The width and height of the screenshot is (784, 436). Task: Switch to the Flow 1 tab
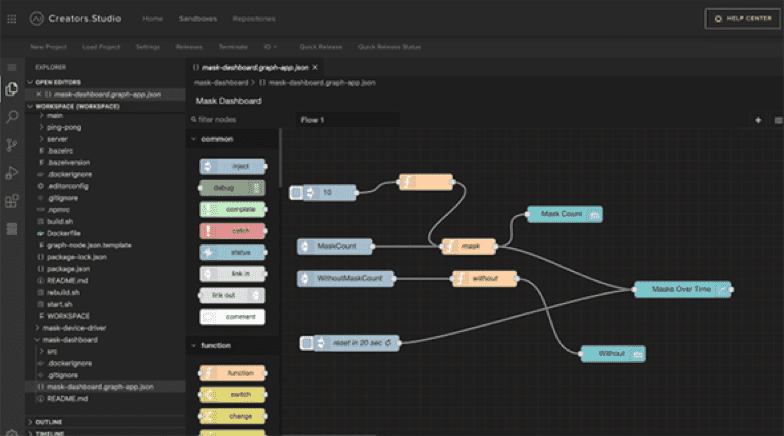coord(313,120)
